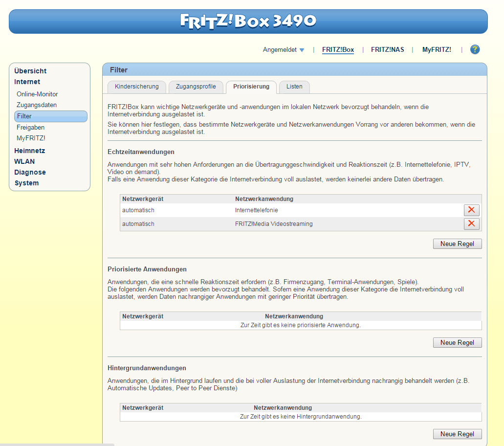Expand the Angemeldet dropdown

pyautogui.click(x=284, y=50)
